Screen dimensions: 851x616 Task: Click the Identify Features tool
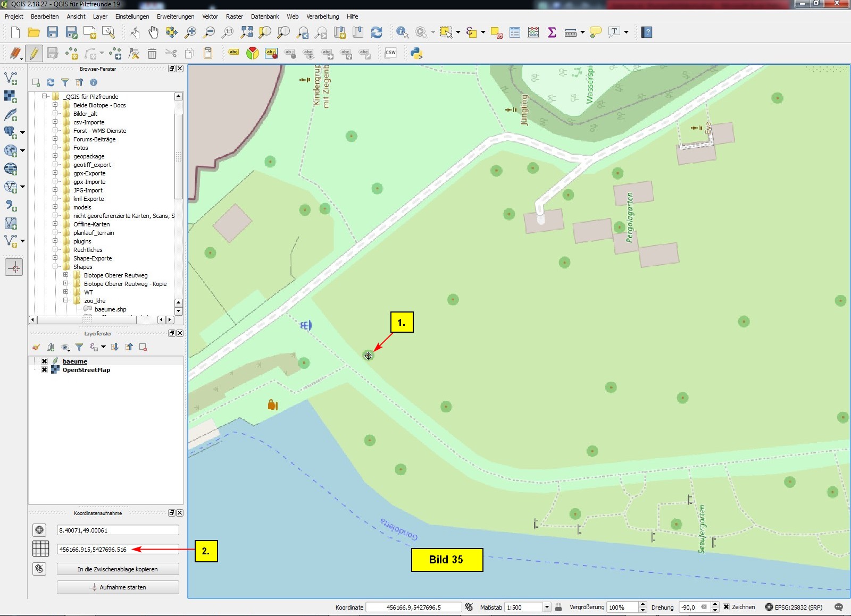tap(402, 32)
